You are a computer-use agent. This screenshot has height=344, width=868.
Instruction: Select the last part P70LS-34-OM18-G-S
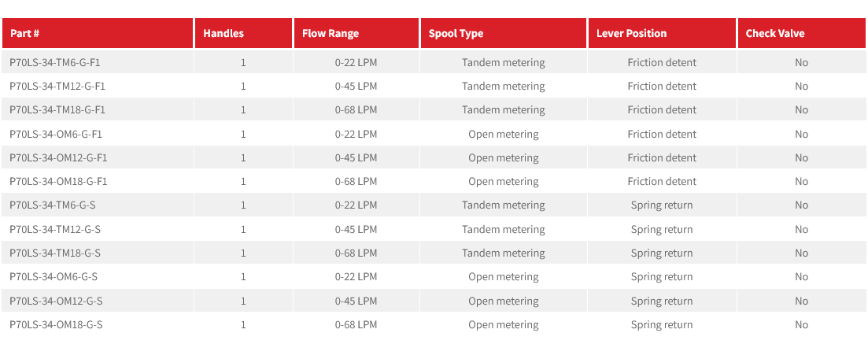pyautogui.click(x=56, y=324)
